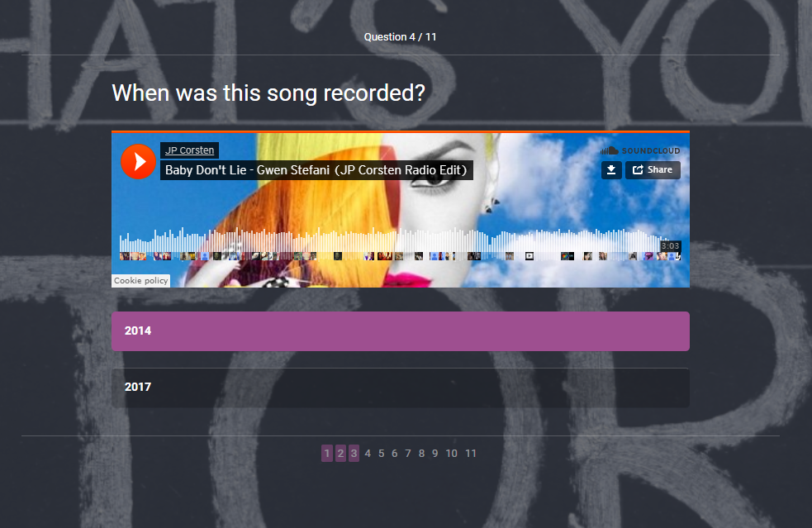Open the Cookie policy link
812x528 pixels.
(141, 280)
